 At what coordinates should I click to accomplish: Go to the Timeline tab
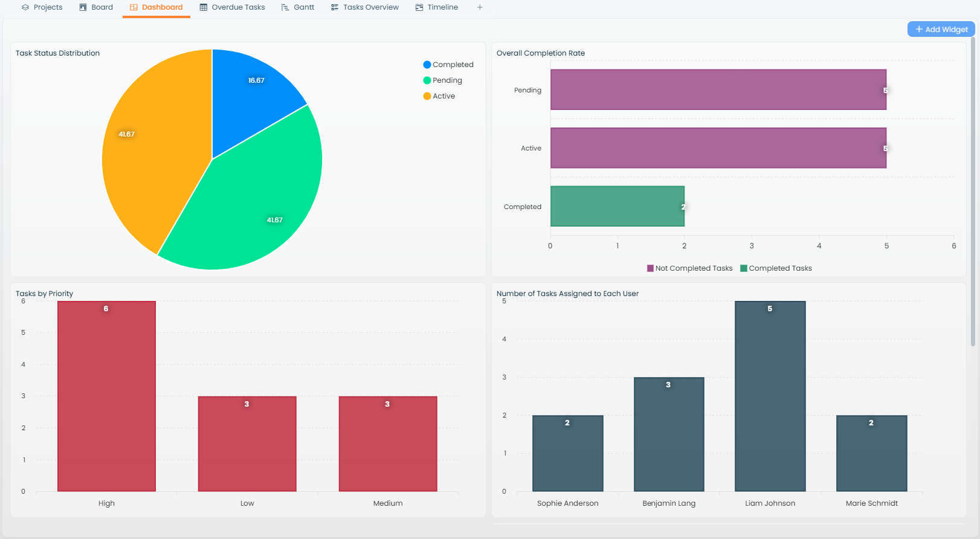[437, 7]
